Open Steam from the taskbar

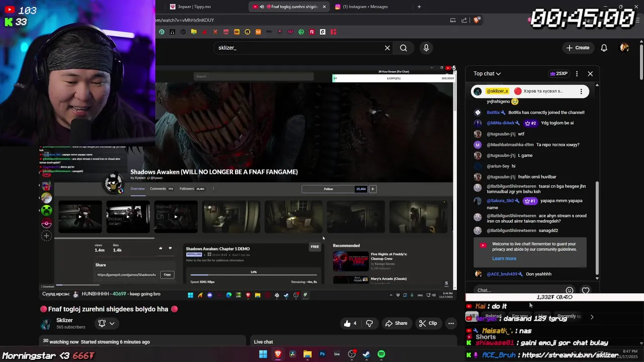click(x=366, y=354)
